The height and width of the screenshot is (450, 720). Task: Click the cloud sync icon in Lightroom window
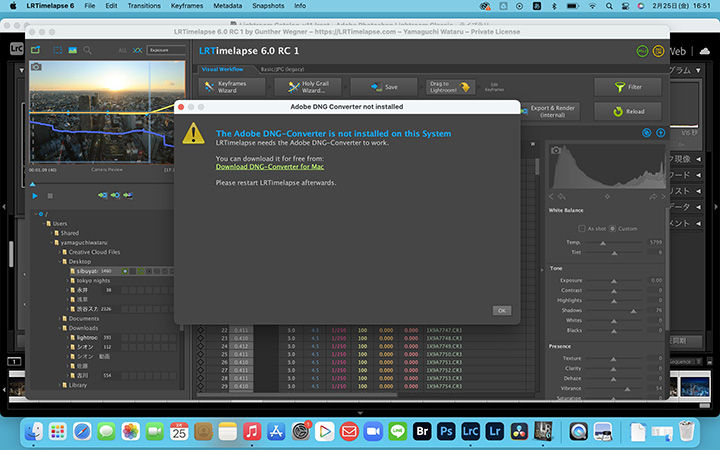705,51
